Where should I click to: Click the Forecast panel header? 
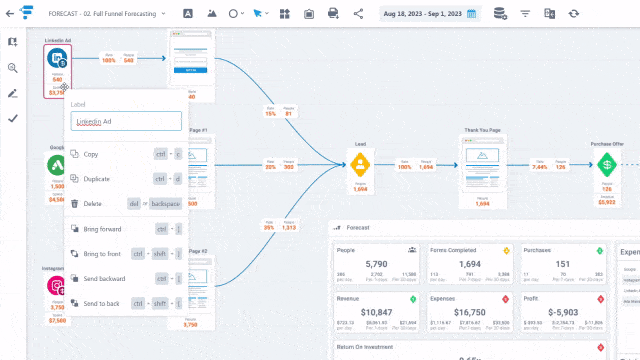coord(484,228)
